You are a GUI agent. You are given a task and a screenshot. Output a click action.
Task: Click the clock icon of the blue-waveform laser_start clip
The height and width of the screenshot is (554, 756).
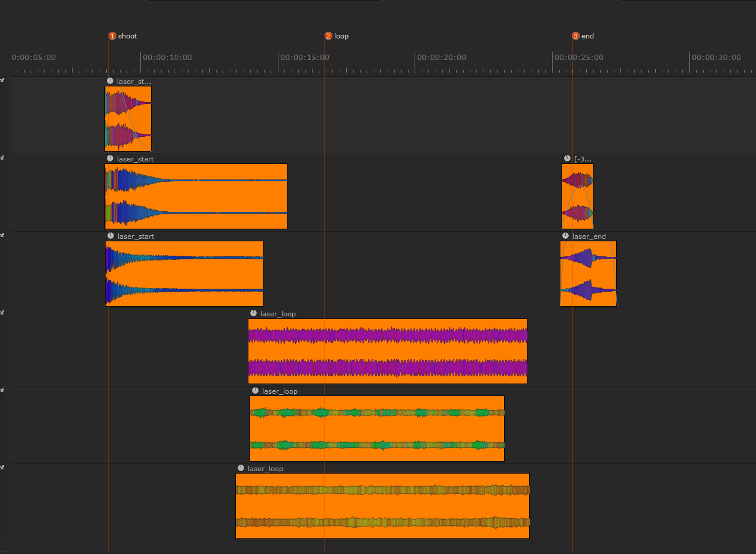pyautogui.click(x=110, y=158)
